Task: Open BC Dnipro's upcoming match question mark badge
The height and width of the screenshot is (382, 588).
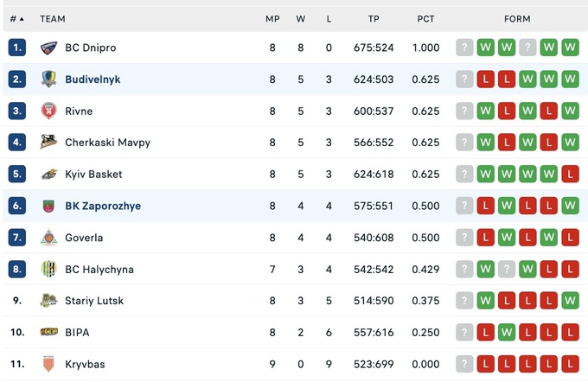Action: tap(465, 48)
